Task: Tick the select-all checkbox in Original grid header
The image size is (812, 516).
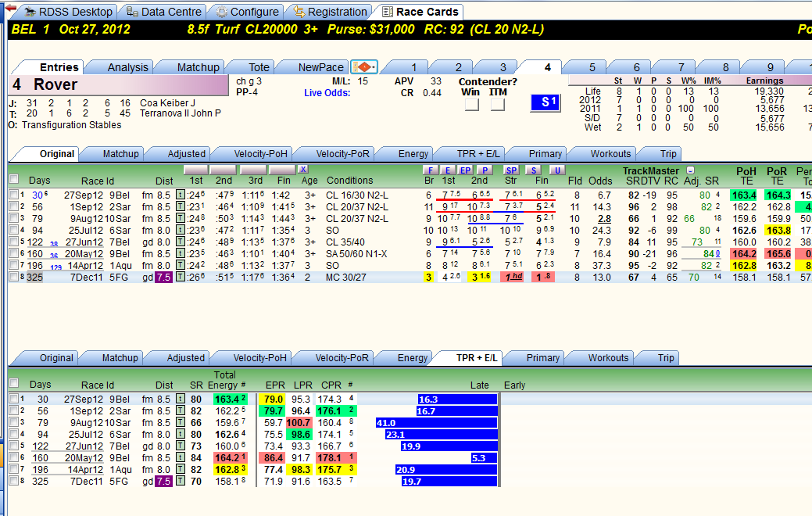Action: tap(14, 179)
